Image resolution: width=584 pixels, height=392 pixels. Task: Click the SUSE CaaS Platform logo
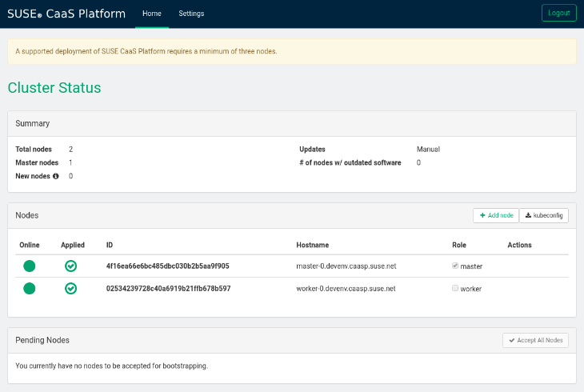pos(66,14)
